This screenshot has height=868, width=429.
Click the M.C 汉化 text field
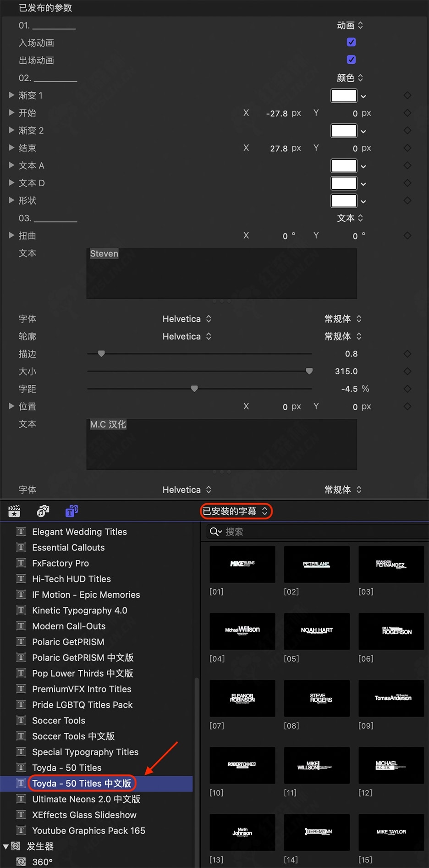coord(222,444)
